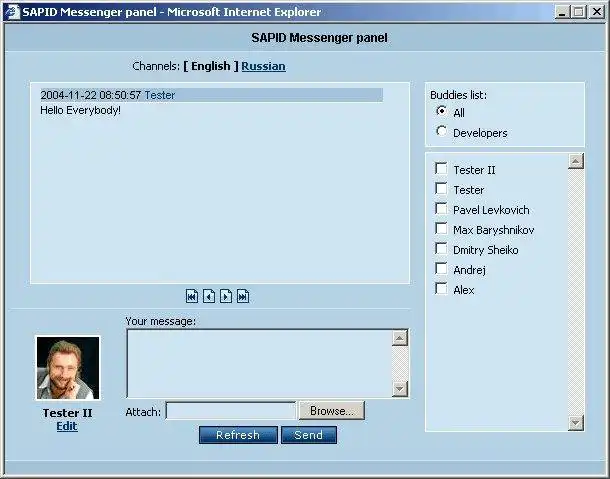This screenshot has height=479, width=610.
Task: Switch to the Russian channel
Action: coord(263,66)
